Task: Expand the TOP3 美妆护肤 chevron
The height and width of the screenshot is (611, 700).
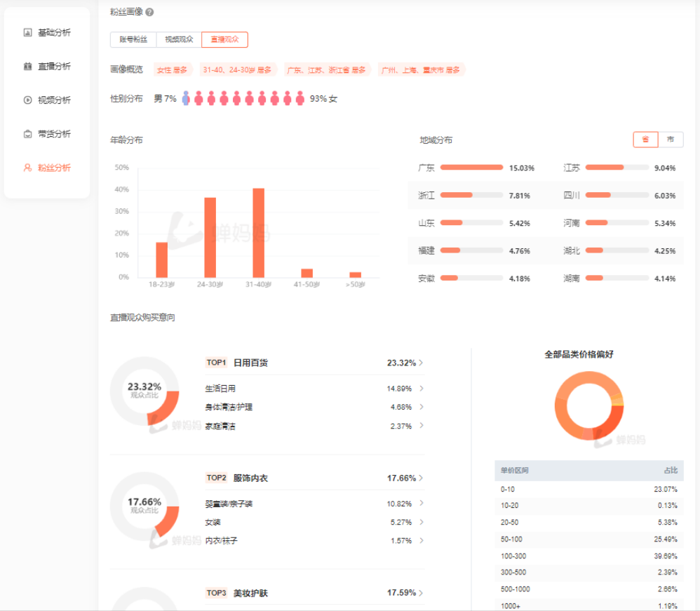Action: (x=421, y=593)
